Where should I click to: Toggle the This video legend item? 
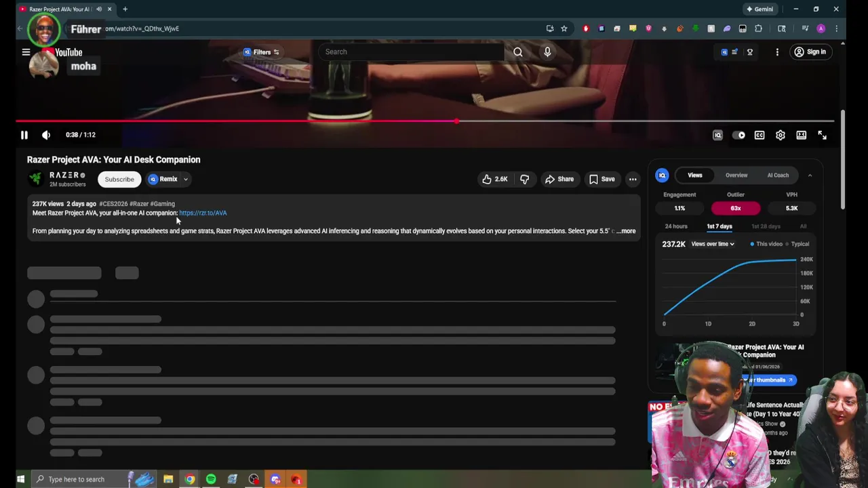point(767,244)
